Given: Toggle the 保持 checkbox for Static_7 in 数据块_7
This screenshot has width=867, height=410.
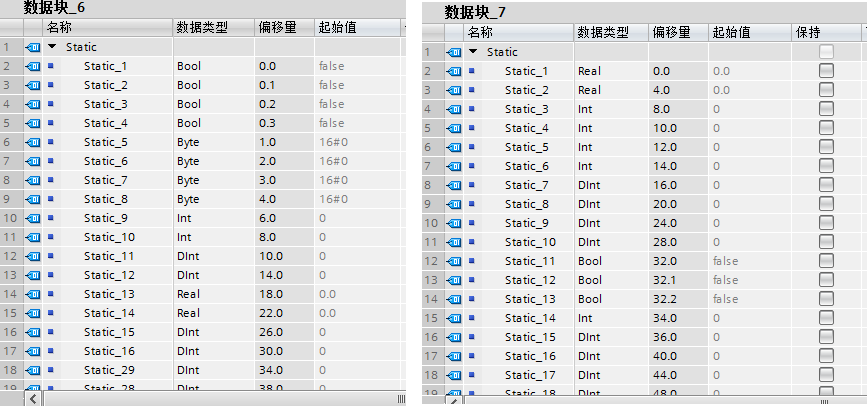Looking at the screenshot, I should pos(826,185).
